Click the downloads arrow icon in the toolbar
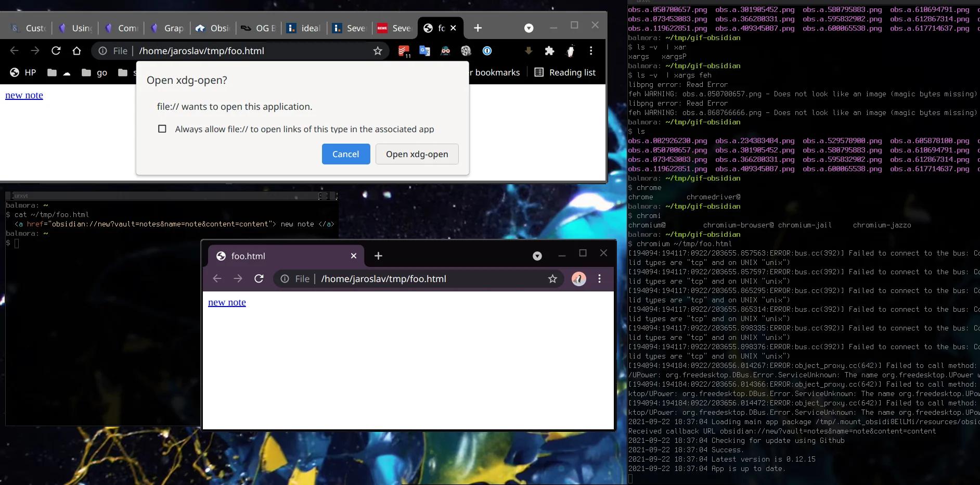Screen dimensions: 980x485 [x=528, y=51]
